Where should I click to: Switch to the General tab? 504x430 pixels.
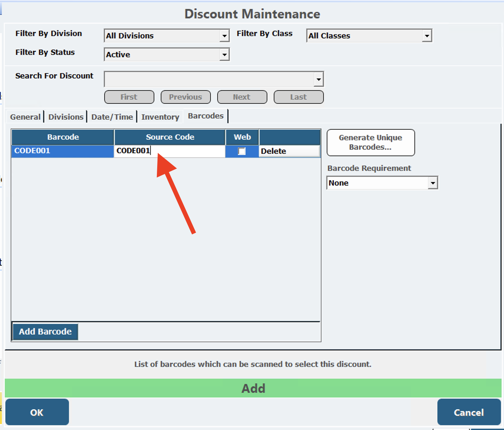[x=25, y=117]
